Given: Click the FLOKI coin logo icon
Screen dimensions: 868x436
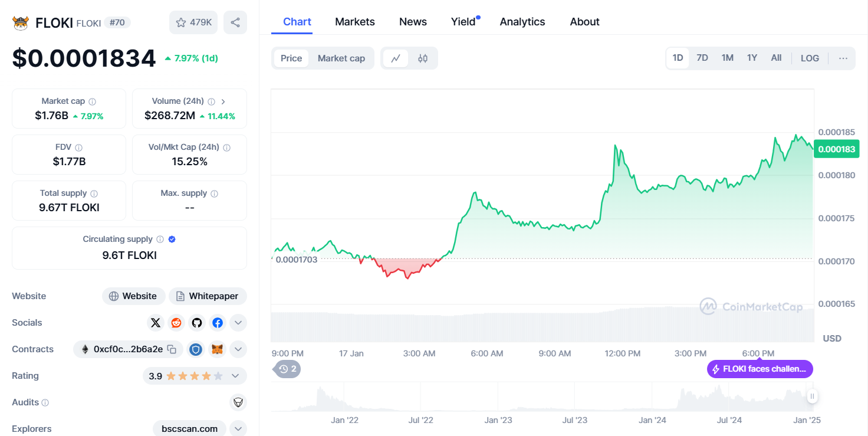Looking at the screenshot, I should click(x=21, y=23).
